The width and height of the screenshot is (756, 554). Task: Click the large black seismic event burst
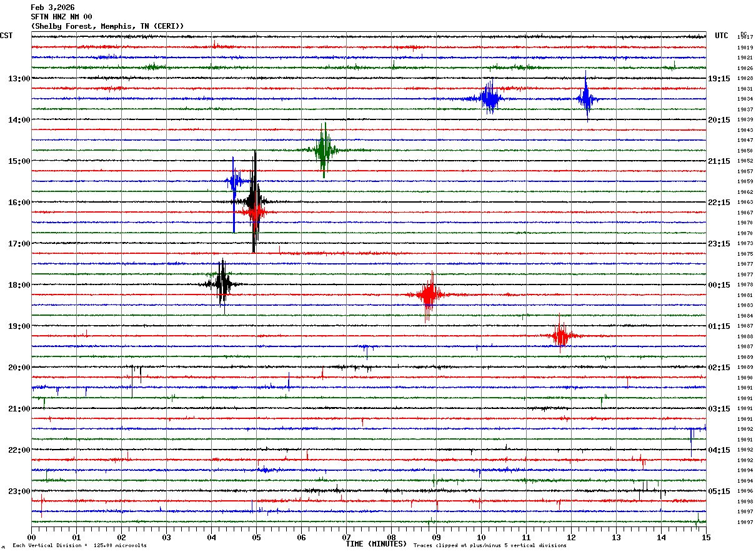pos(254,201)
